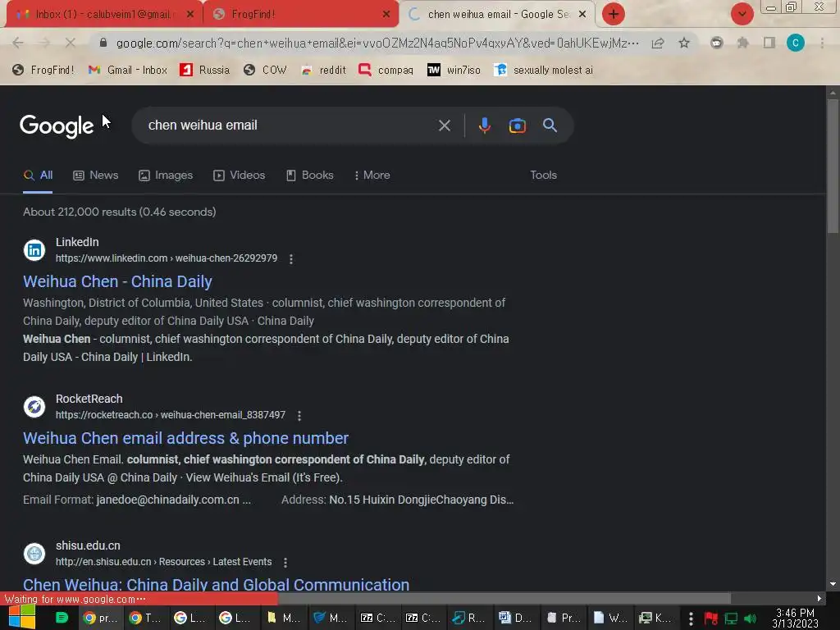
Task: Select the Videos search tab
Action: coord(239,176)
